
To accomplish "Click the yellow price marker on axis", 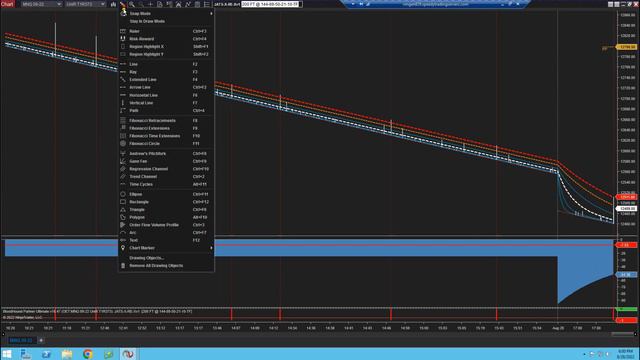I will tap(627, 47).
